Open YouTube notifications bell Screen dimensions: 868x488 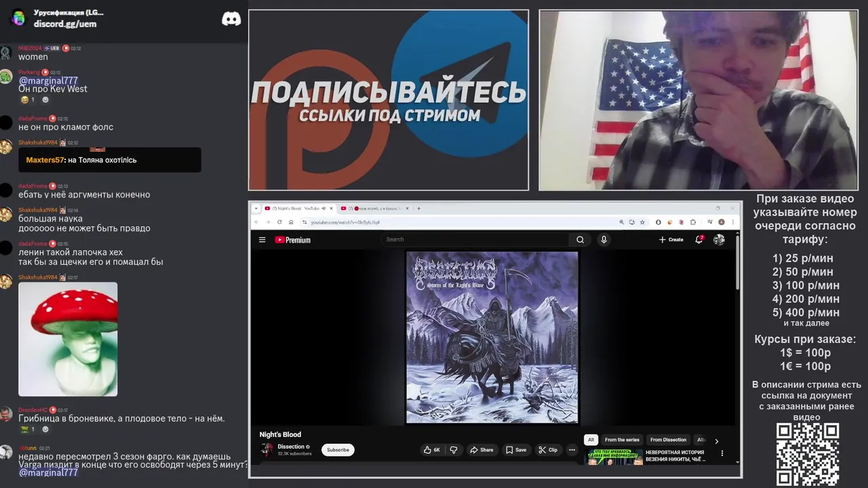pos(698,239)
